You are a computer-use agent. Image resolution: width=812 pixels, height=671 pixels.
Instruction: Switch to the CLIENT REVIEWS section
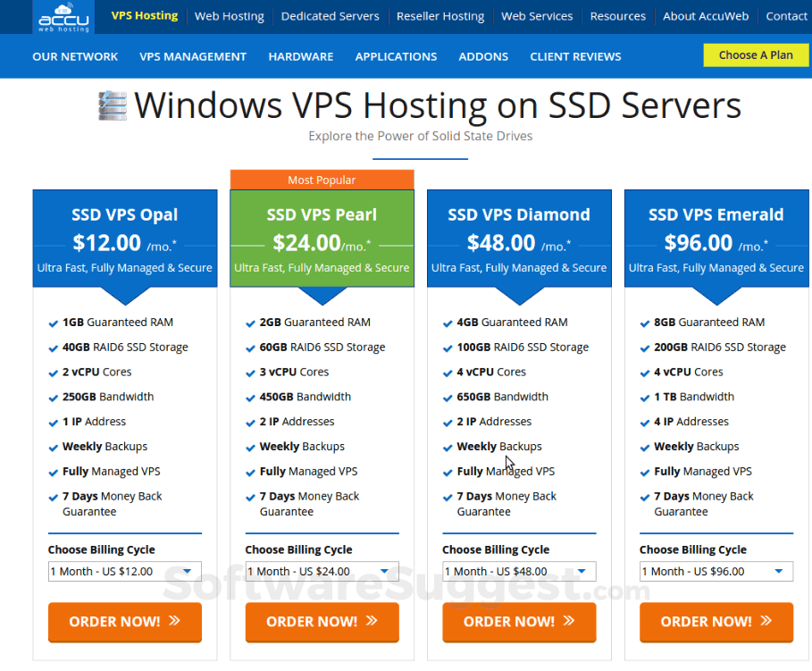[575, 56]
